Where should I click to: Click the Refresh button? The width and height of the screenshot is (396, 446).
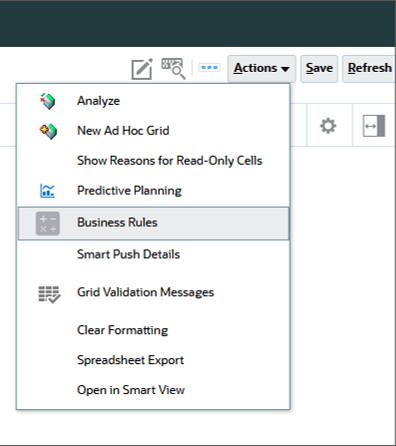(369, 69)
